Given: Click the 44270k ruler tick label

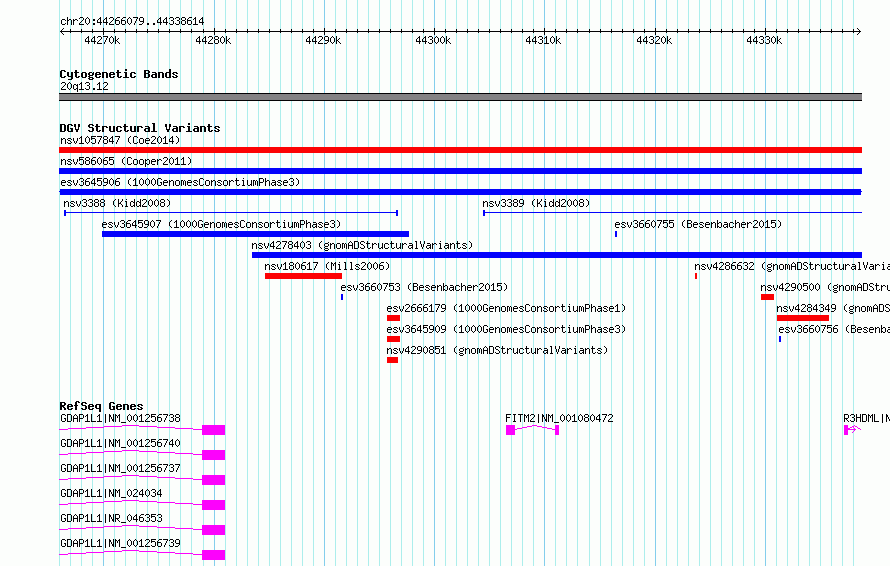Looking at the screenshot, I should [102, 40].
